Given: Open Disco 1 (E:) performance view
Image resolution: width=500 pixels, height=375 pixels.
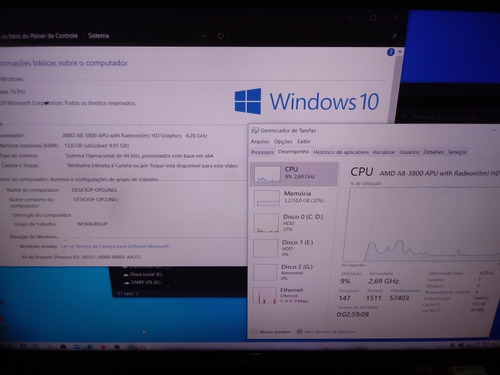Looking at the screenshot, I should [x=294, y=248].
